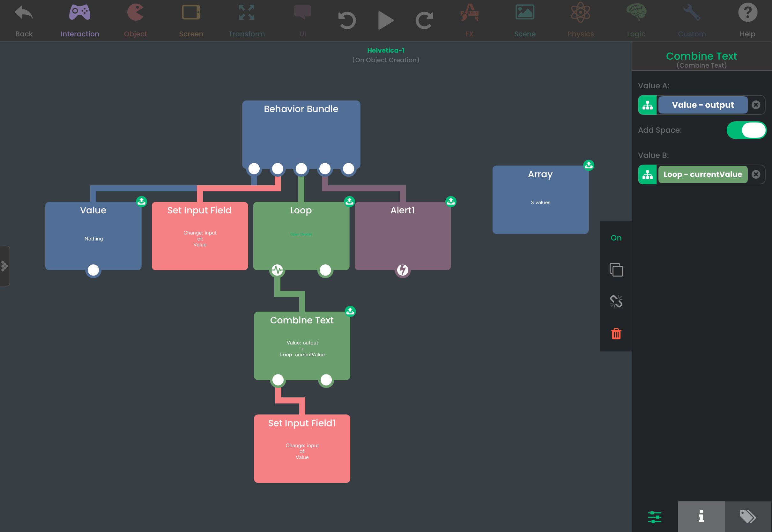Remove the Value A output reference
Image resolution: width=772 pixels, height=532 pixels.
coord(756,105)
